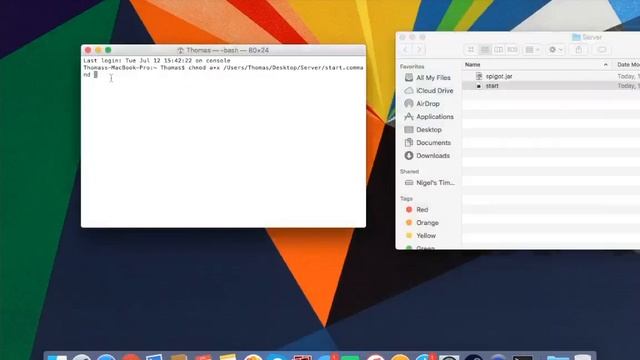Click the Tags section heading in sidebar
640x360 pixels.
tap(406, 198)
